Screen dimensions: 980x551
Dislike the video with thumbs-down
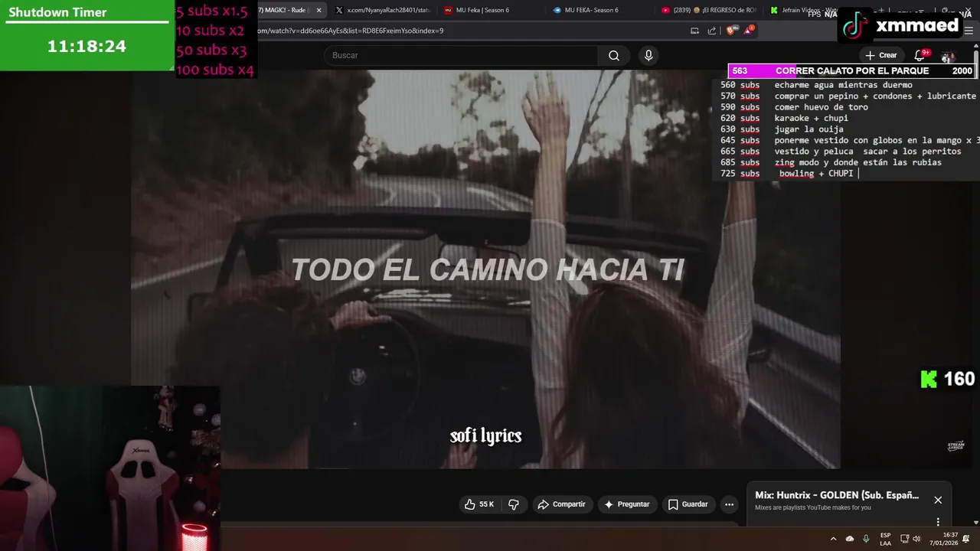tap(514, 504)
